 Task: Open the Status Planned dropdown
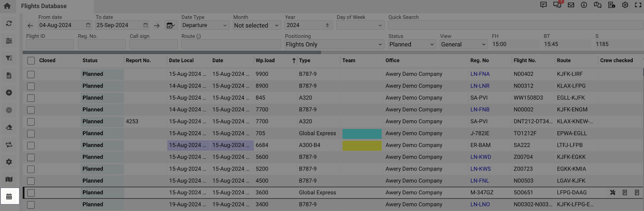pyautogui.click(x=411, y=45)
